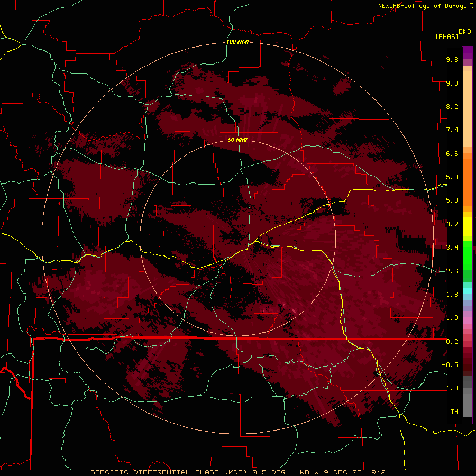Click the 100 NMI range ring label

click(237, 42)
